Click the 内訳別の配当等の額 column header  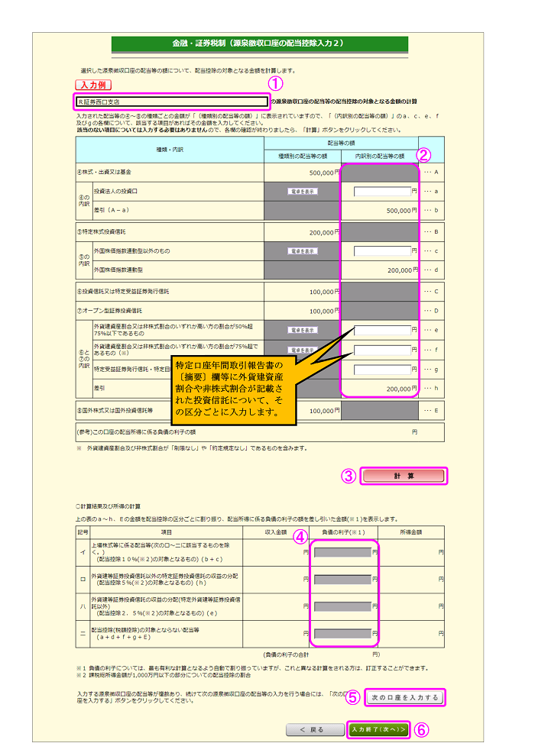coord(380,157)
